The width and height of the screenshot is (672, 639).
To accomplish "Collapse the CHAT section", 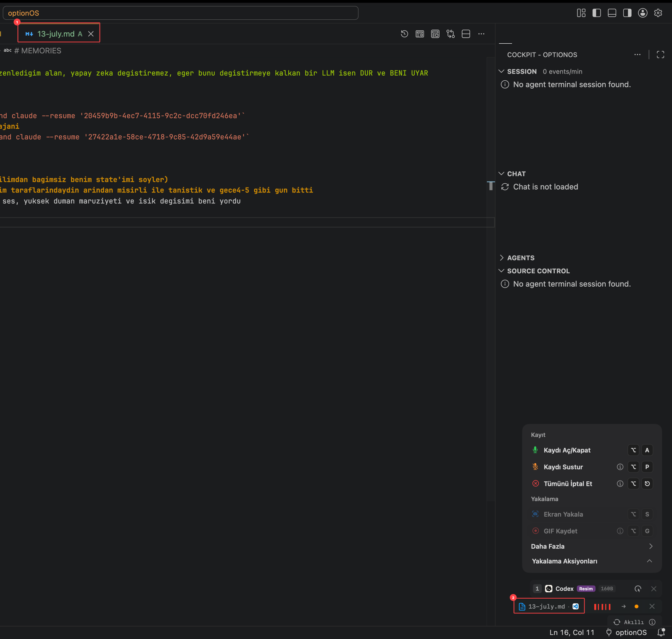I will pos(501,174).
